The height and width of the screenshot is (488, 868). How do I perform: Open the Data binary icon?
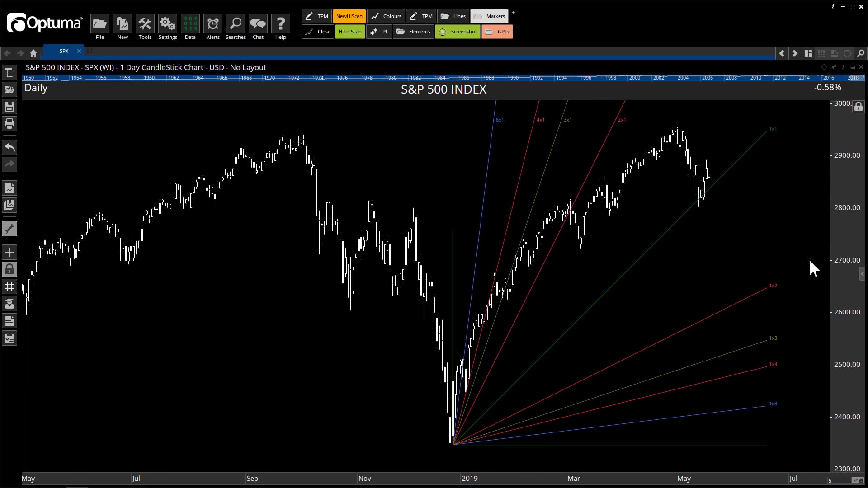tap(190, 24)
